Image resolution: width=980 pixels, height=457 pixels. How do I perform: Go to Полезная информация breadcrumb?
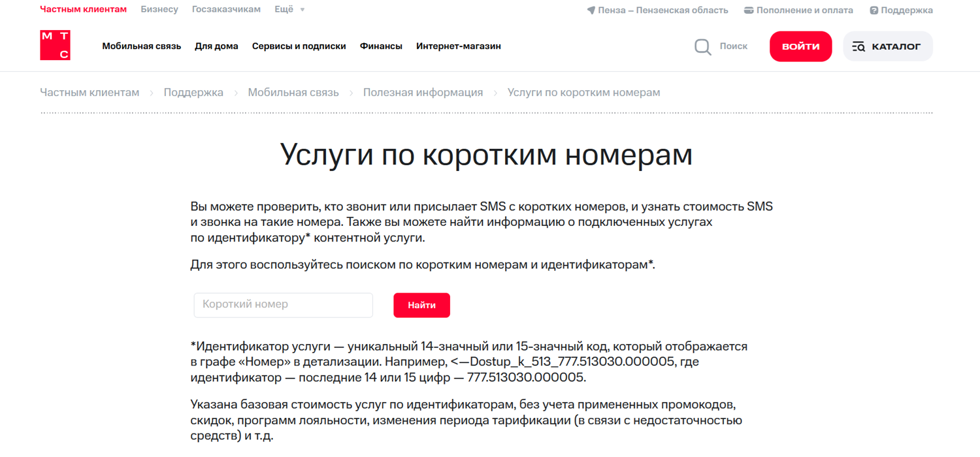(x=423, y=93)
